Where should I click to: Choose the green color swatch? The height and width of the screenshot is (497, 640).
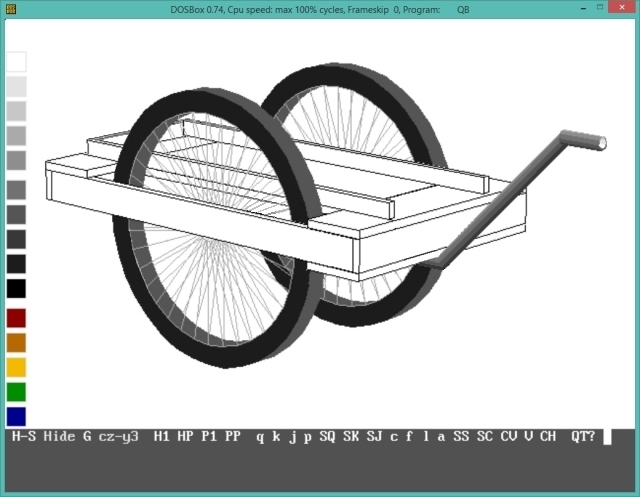[16, 392]
